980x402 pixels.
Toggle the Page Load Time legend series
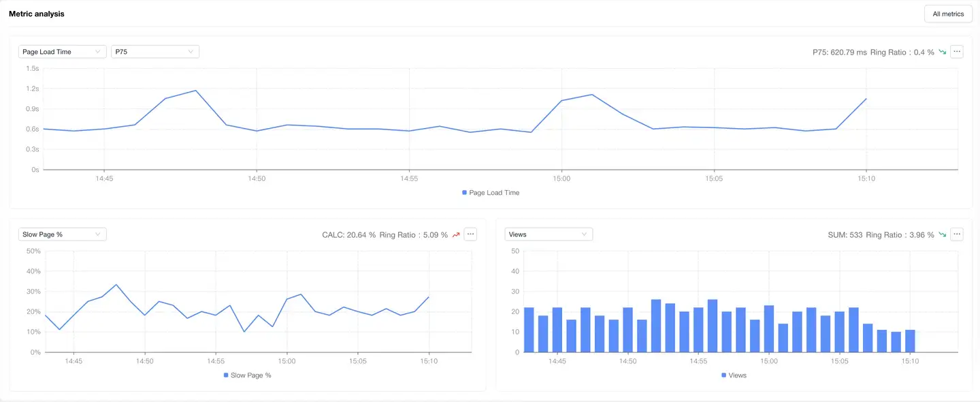[490, 193]
